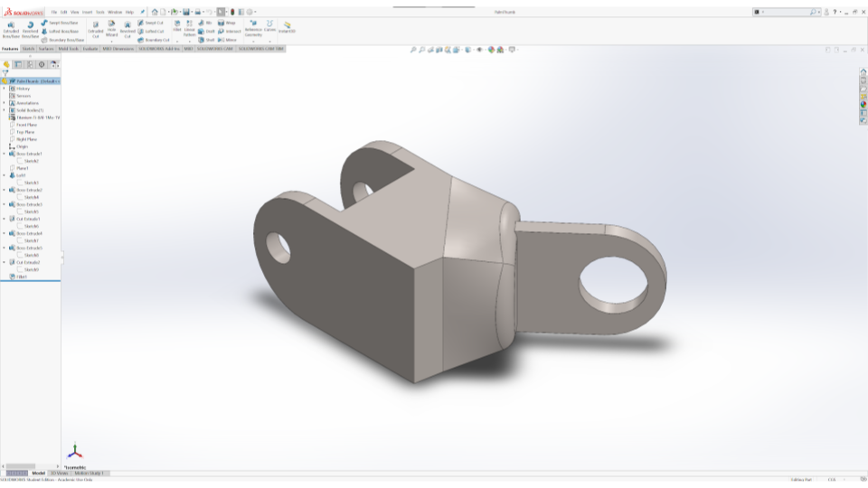Expand the Solid Bodies folder

click(4, 110)
